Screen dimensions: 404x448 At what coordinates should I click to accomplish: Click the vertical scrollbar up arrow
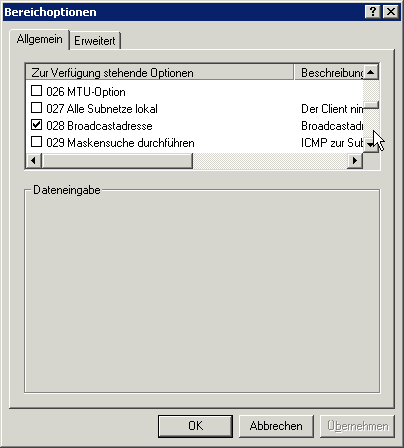coord(371,72)
